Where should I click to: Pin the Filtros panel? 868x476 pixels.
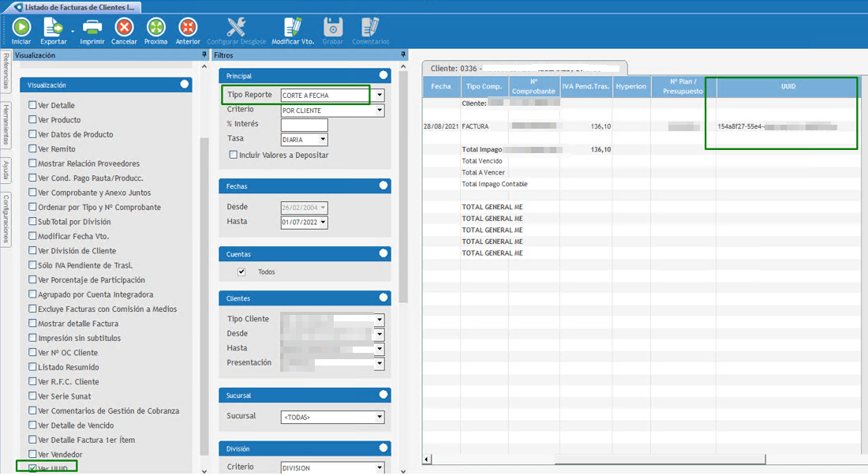coord(403,54)
